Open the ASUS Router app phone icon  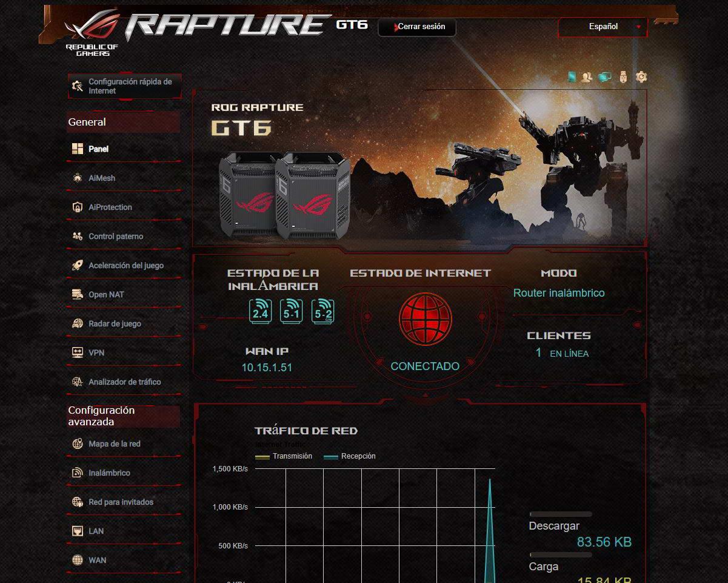tap(571, 76)
